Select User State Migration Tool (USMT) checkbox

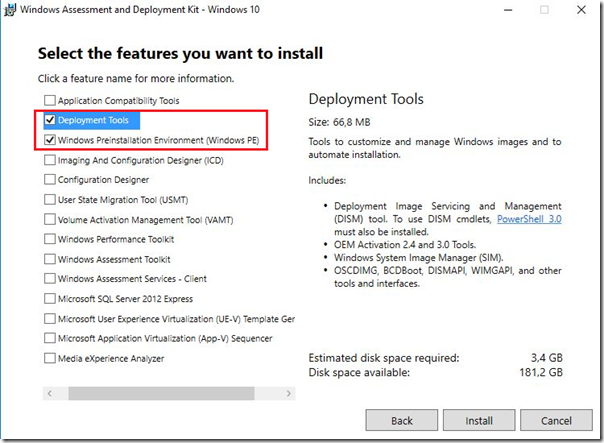point(50,200)
